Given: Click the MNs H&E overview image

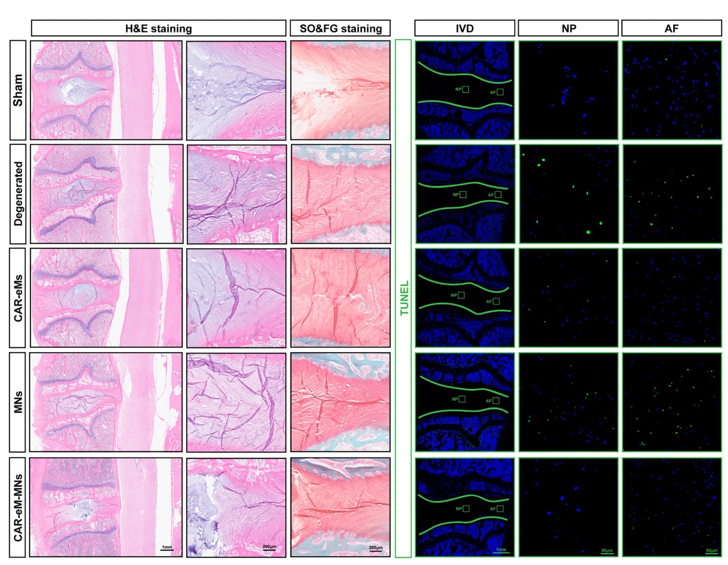Looking at the screenshot, I should [106, 402].
